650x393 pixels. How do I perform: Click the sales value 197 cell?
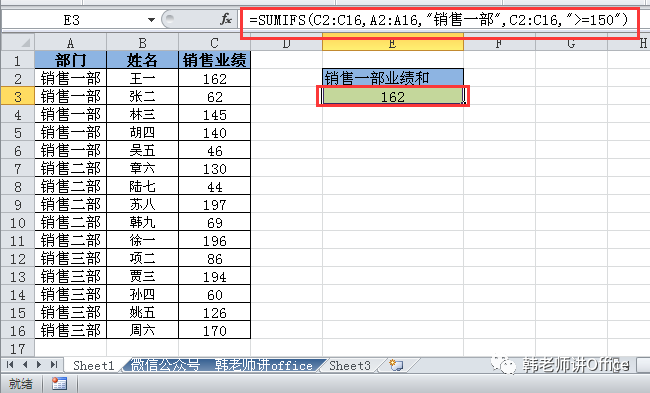tap(214, 204)
